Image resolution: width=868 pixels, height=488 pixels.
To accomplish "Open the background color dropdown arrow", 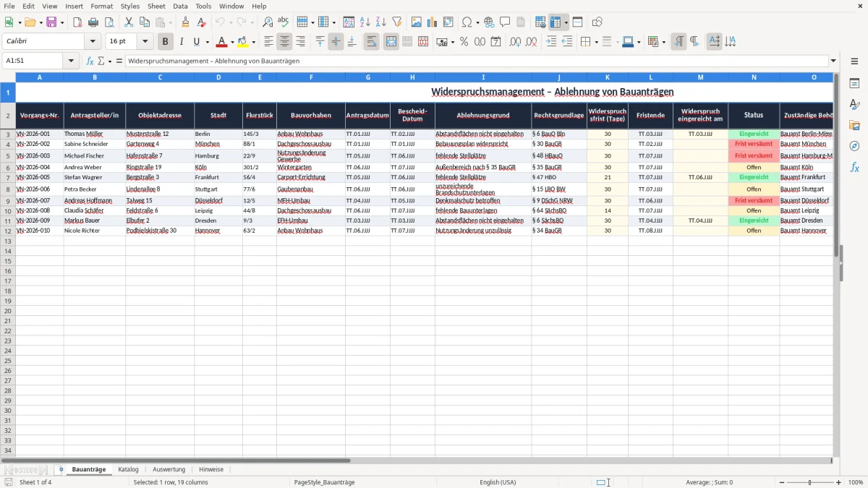I will click(253, 42).
